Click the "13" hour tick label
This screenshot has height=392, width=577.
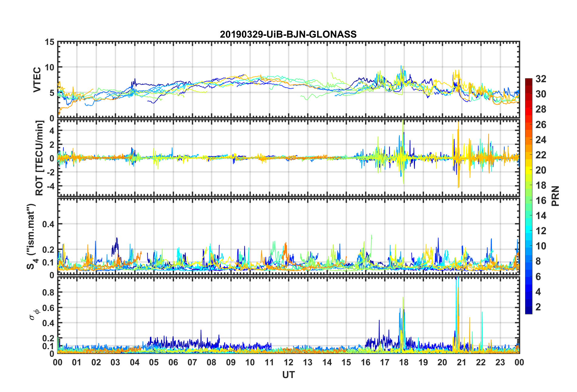coord(308,362)
